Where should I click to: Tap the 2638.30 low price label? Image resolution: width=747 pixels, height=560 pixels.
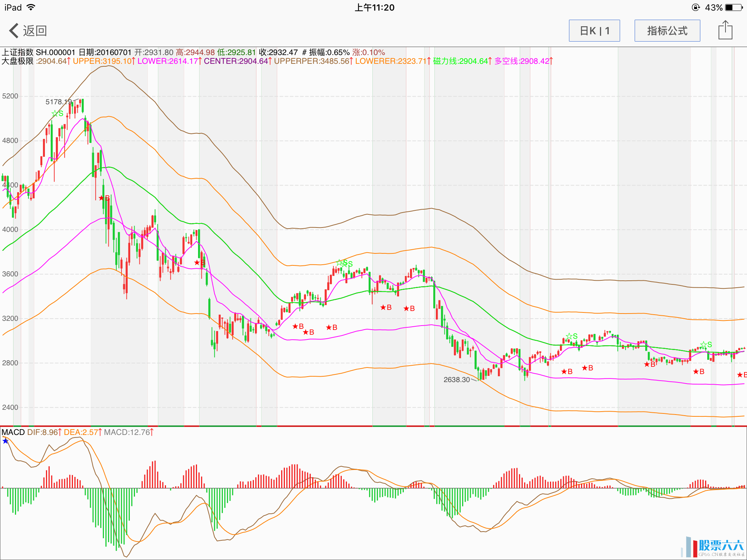coord(457,380)
